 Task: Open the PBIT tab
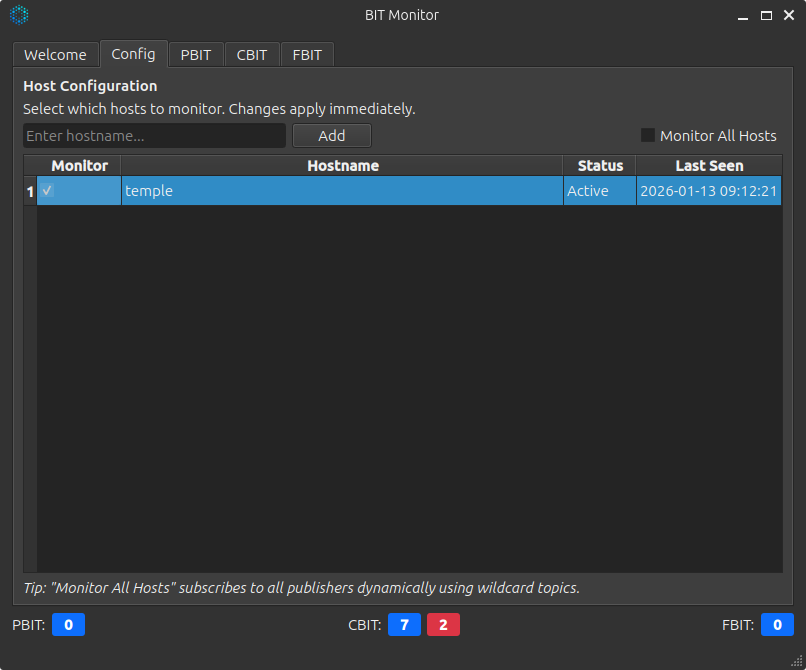tap(196, 54)
